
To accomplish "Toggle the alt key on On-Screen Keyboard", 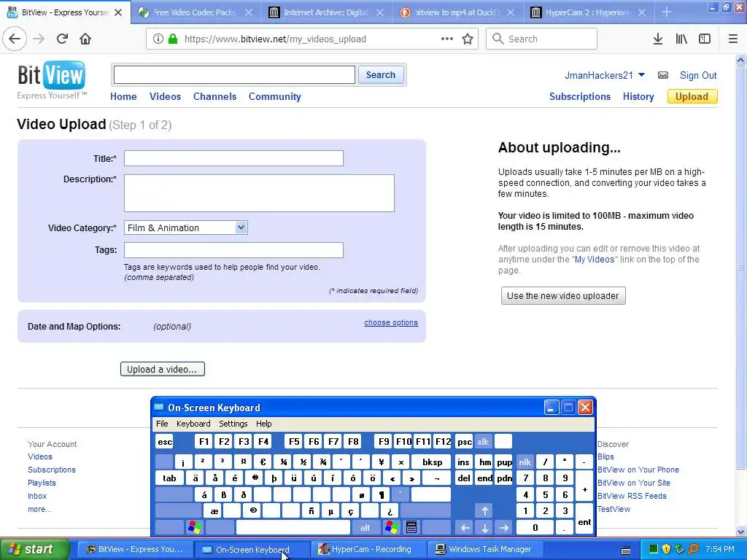I will 365,527.
